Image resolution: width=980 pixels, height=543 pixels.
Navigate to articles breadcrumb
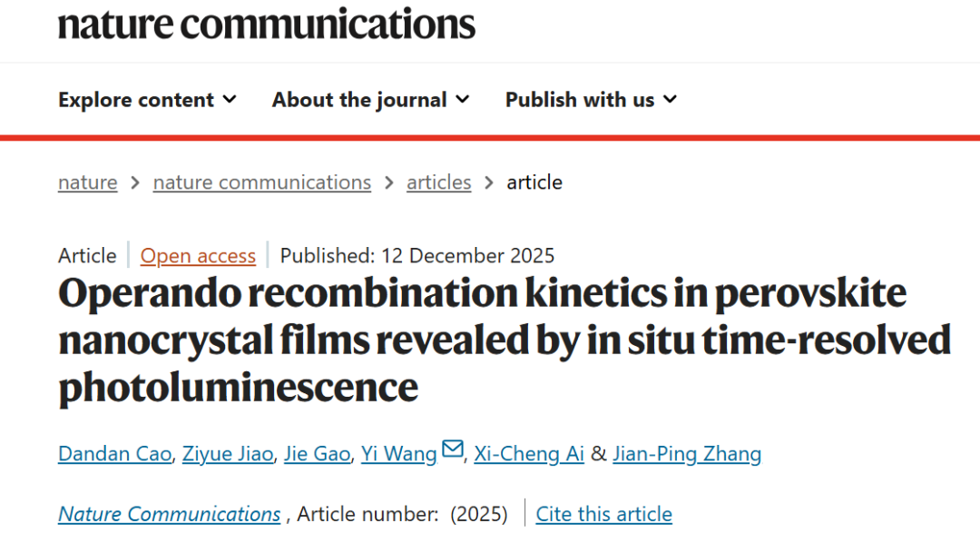[x=439, y=183]
